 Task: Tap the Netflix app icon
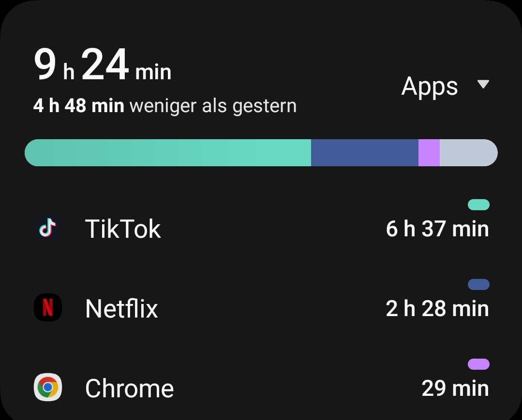tap(47, 307)
